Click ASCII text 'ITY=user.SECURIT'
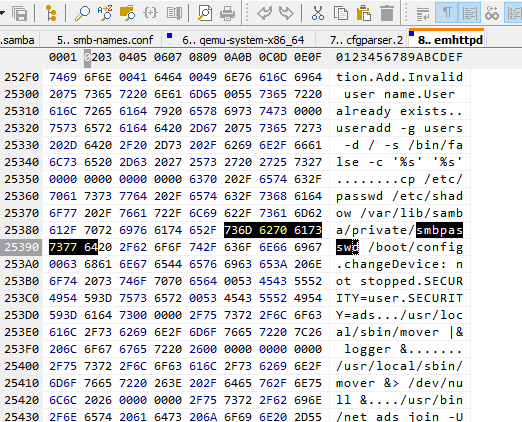The width and height of the screenshot is (522, 422). pos(399,298)
